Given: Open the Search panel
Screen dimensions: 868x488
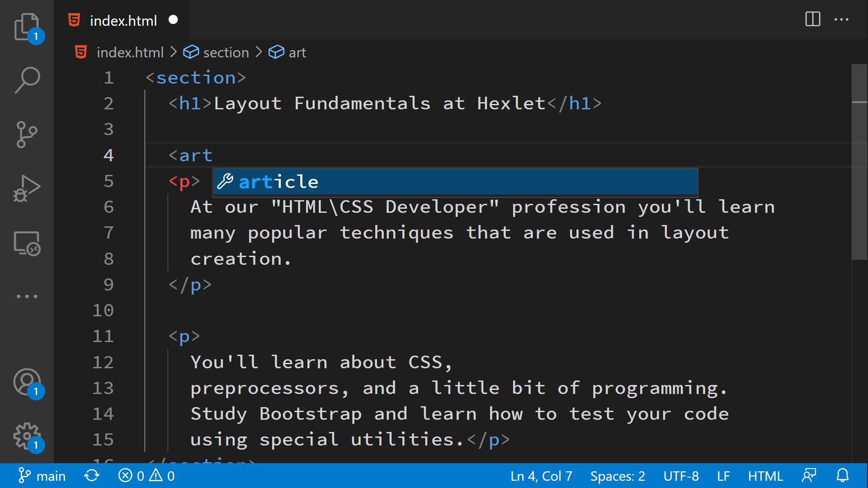Looking at the screenshot, I should [27, 80].
